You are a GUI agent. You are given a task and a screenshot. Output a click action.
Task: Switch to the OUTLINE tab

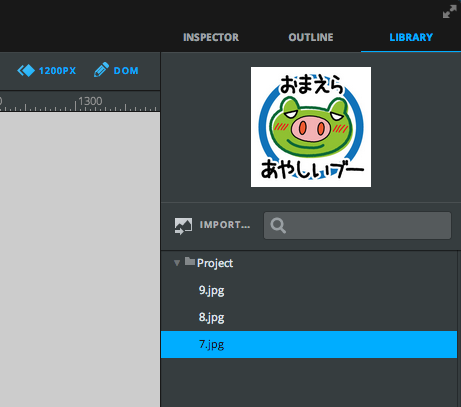coord(311,37)
